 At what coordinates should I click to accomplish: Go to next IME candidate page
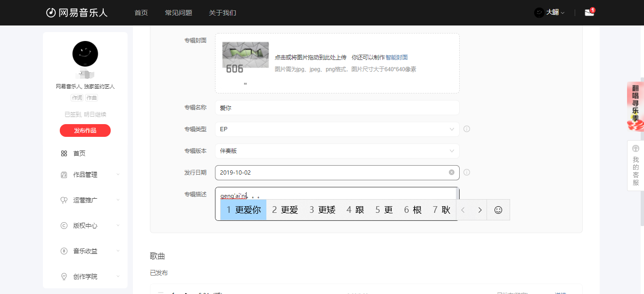(x=480, y=210)
